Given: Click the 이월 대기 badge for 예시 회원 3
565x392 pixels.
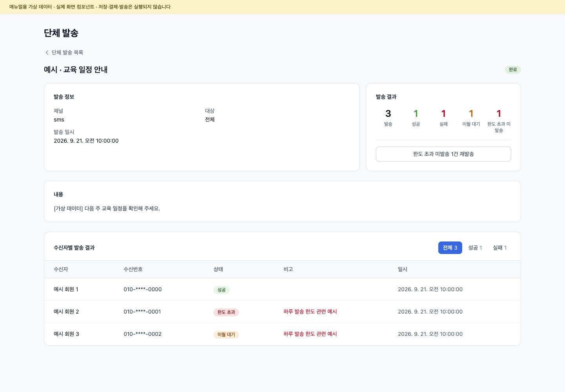Looking at the screenshot, I should pyautogui.click(x=226, y=335).
